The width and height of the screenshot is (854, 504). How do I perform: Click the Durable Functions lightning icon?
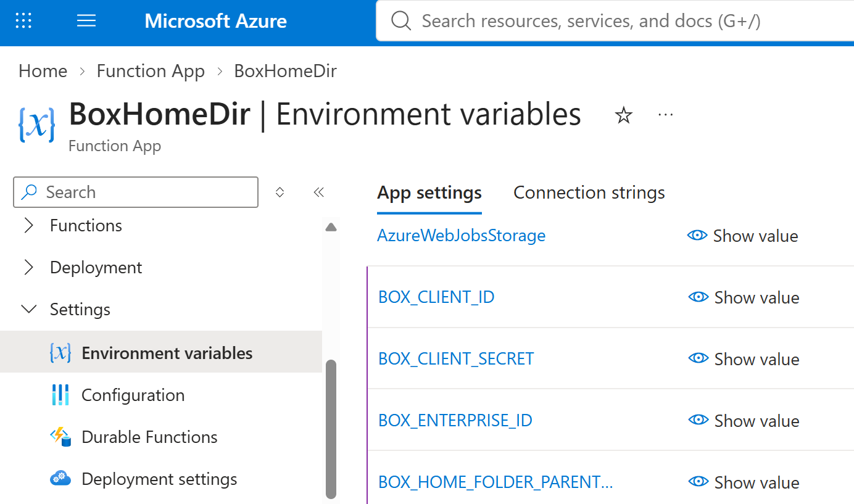click(60, 437)
